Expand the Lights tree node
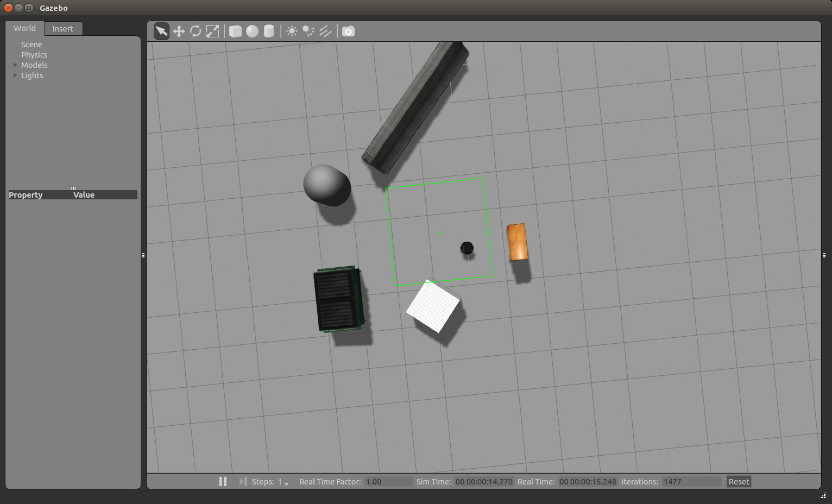 click(15, 75)
